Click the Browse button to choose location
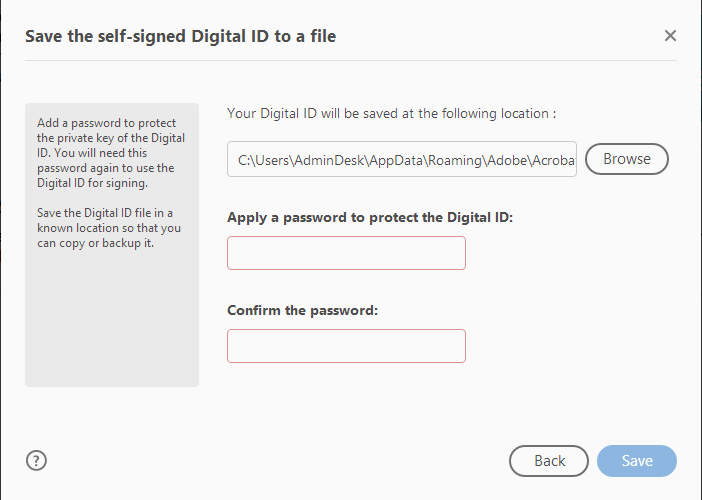The image size is (702, 500). (x=626, y=159)
